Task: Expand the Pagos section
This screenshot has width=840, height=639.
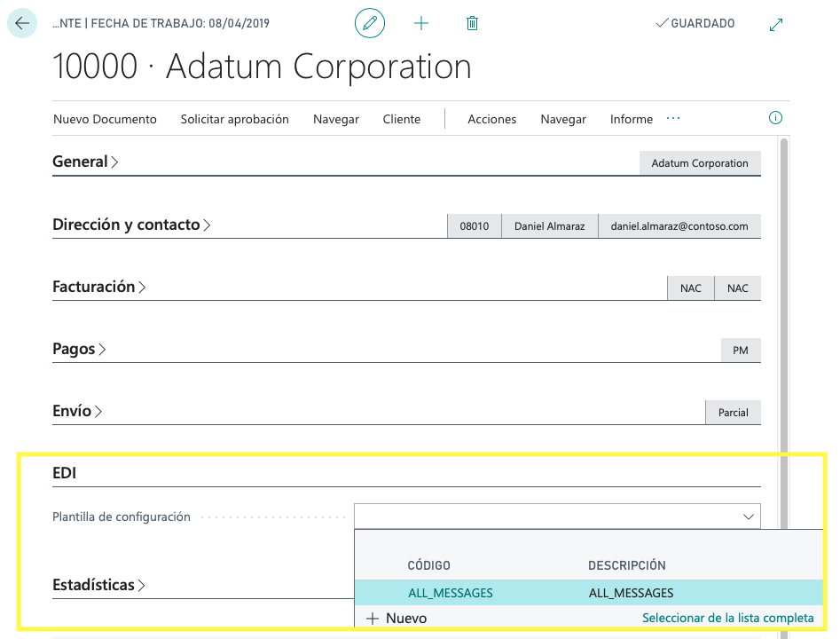Action: pos(79,349)
